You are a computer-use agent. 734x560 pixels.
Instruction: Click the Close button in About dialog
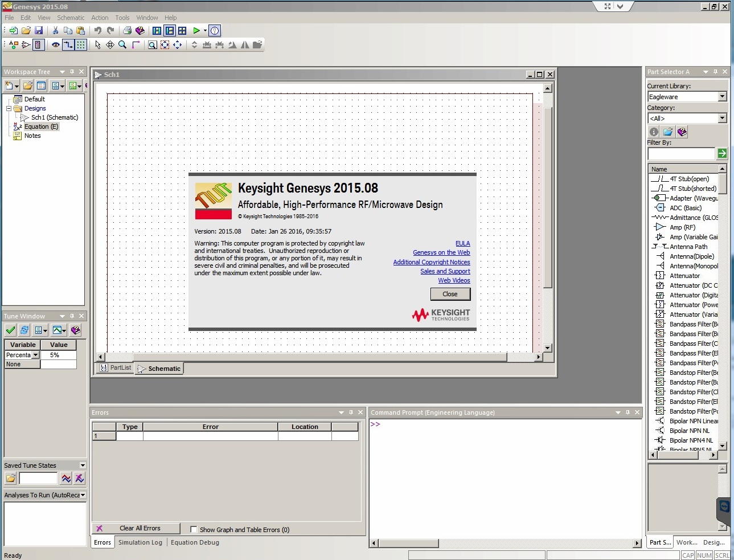point(450,294)
